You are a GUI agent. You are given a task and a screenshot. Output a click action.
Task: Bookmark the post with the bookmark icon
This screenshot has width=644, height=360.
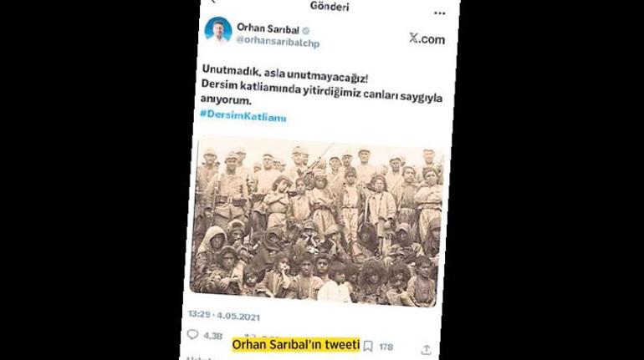(x=368, y=347)
